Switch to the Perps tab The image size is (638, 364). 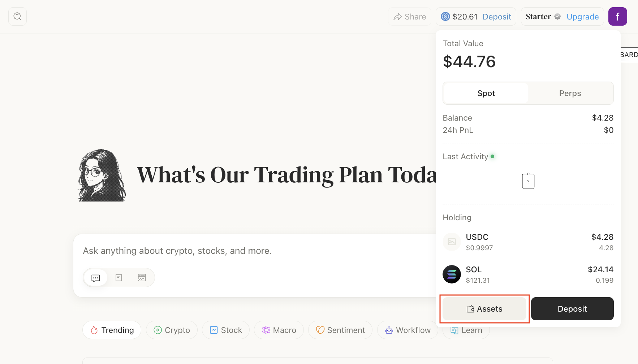tap(570, 93)
